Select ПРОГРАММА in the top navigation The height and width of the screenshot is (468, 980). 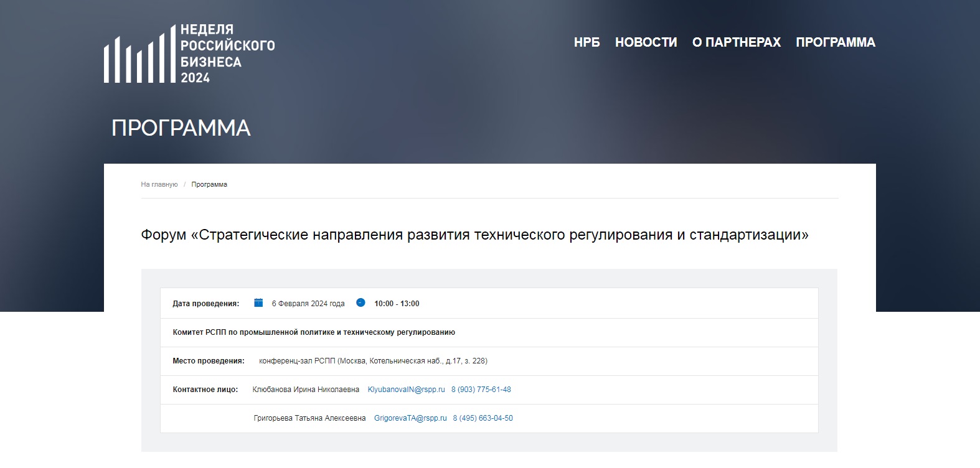click(x=835, y=42)
